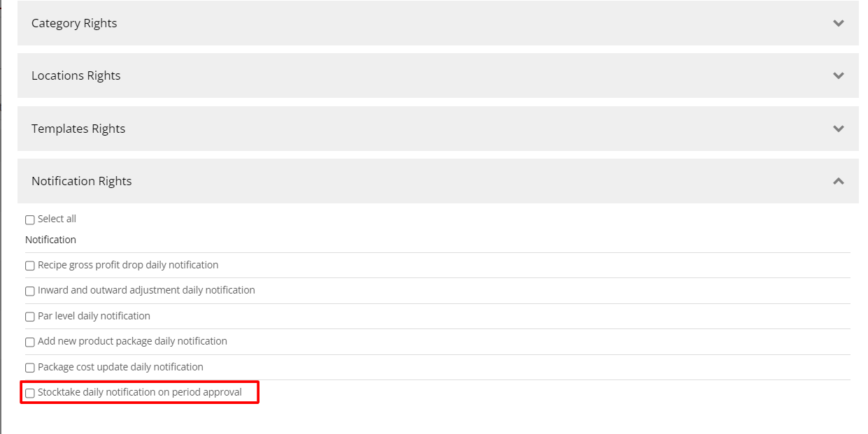Enable Package cost update notification checkbox
The image size is (868, 434).
coord(30,368)
